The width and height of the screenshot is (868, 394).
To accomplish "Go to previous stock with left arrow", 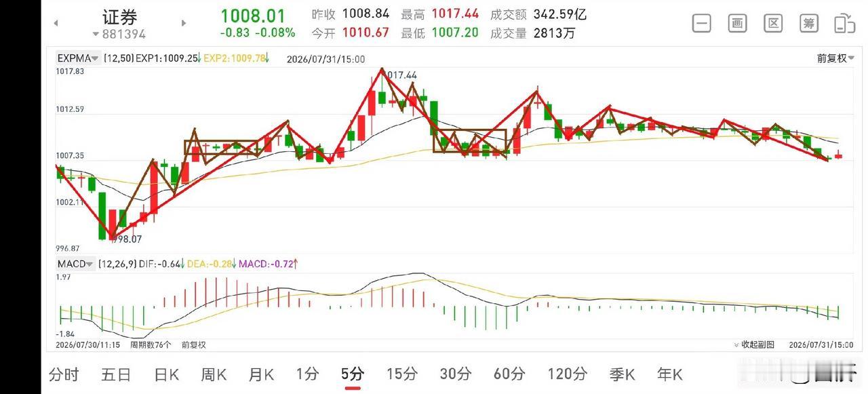I will tap(56, 23).
